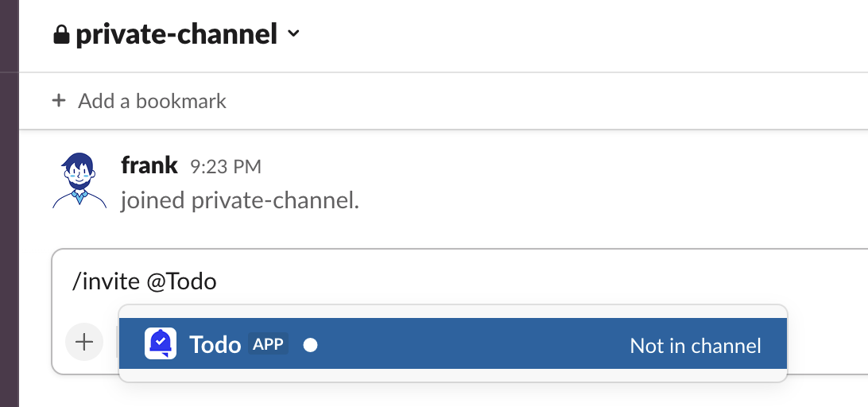Viewport: 868px width, 407px height.
Task: Click the lock icon beside private-channel title
Action: coord(61,35)
